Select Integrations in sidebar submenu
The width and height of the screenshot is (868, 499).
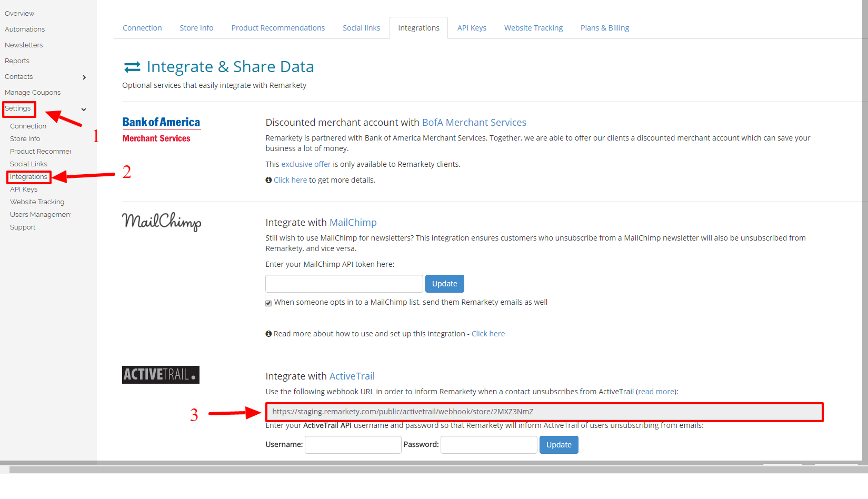pos(28,177)
